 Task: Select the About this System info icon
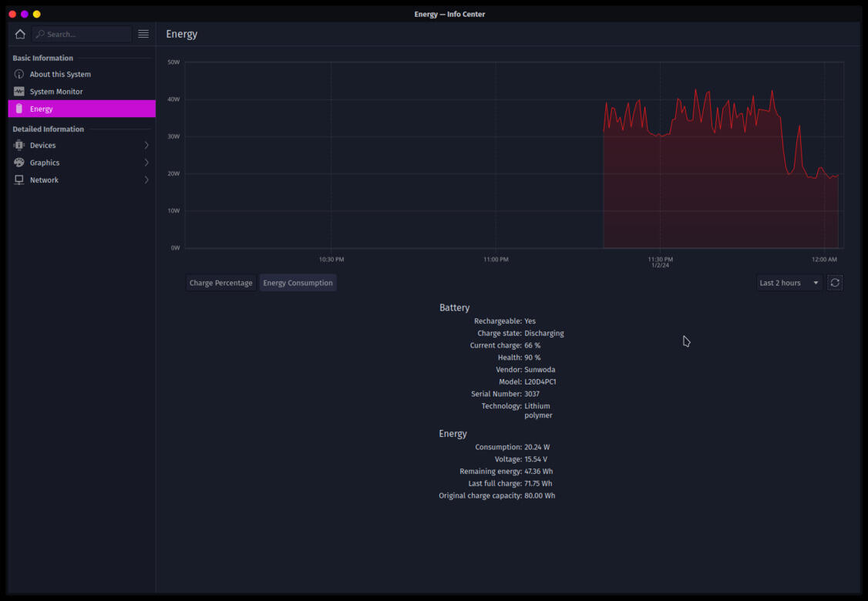19,74
